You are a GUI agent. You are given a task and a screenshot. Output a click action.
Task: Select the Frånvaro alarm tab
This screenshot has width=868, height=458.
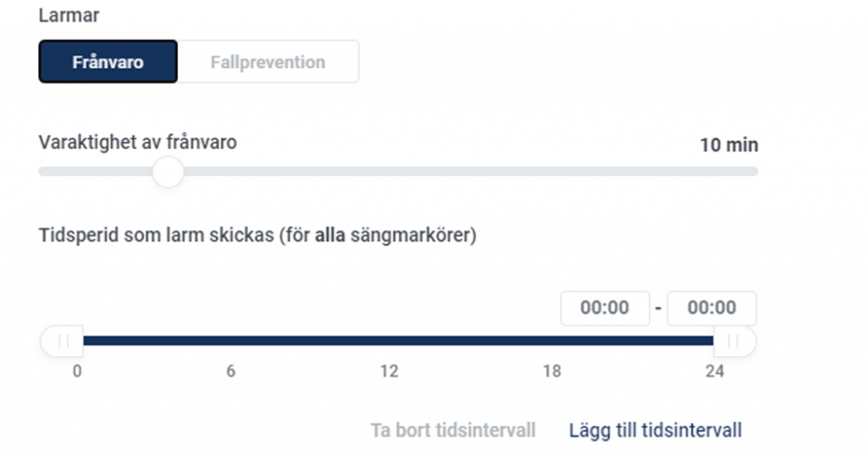[108, 61]
